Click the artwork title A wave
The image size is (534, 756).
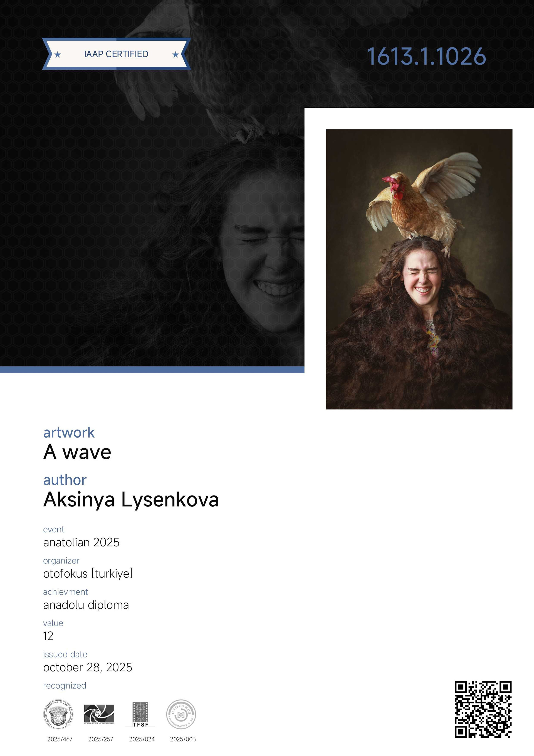[x=77, y=452]
